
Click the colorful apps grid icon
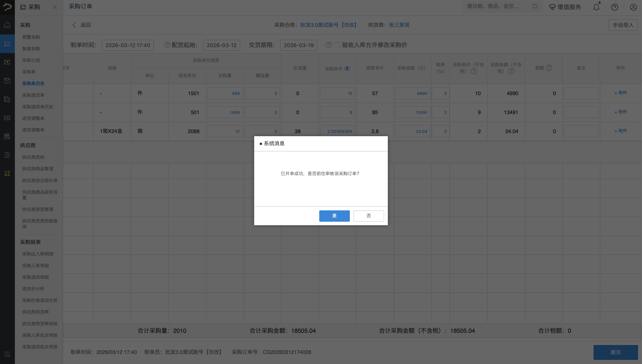pos(7,173)
